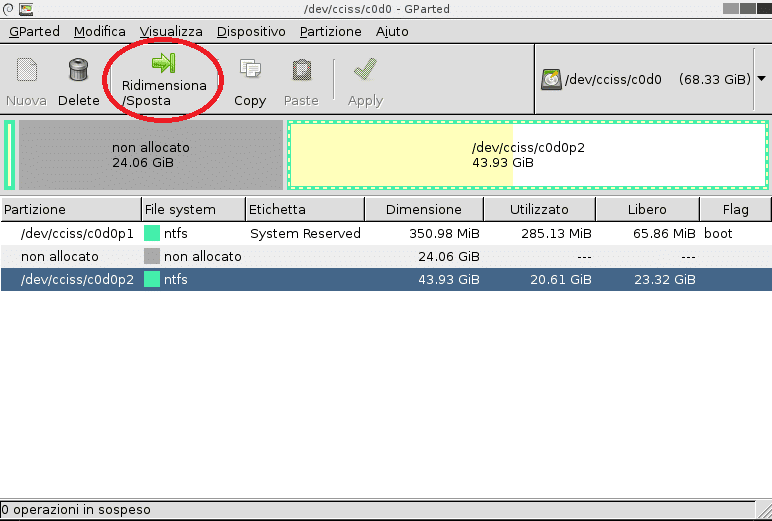Click the Nuova new partition icon
772x521 pixels.
point(27,69)
